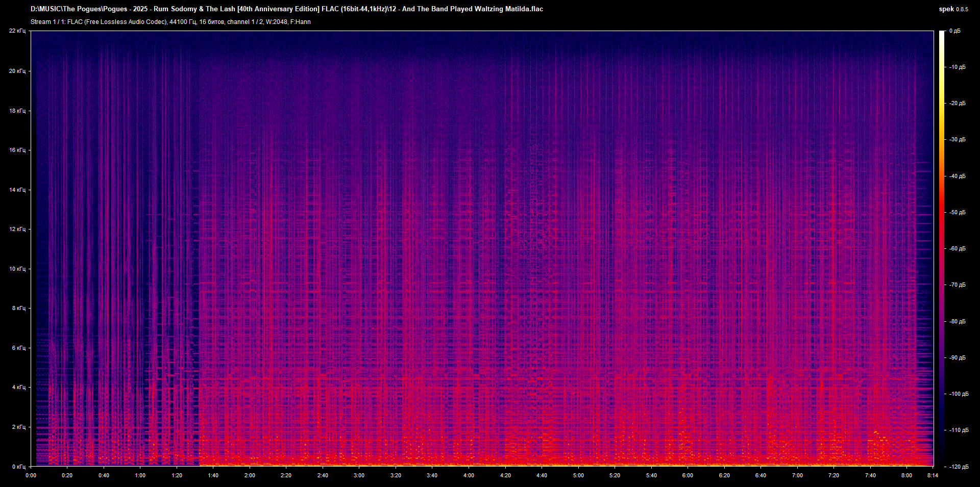The height and width of the screenshot is (487, 980).
Task: Click the 2:20 time axis label
Action: pos(286,475)
